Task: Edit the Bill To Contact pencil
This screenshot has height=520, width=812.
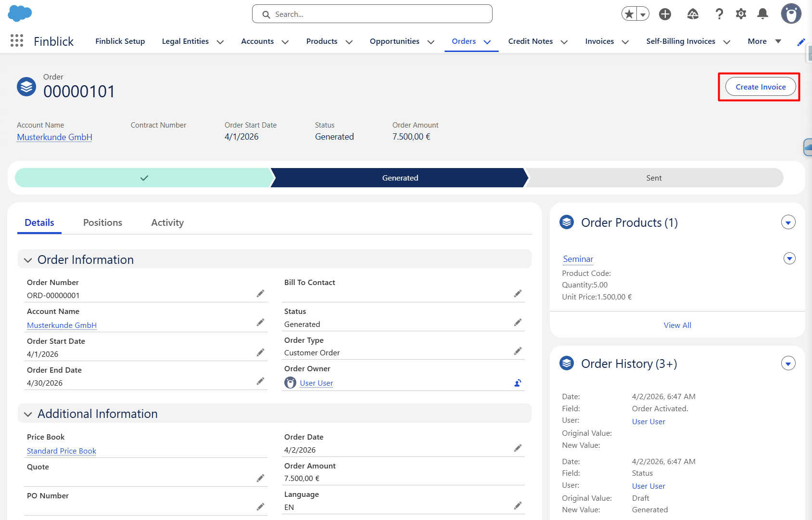Action: point(518,294)
